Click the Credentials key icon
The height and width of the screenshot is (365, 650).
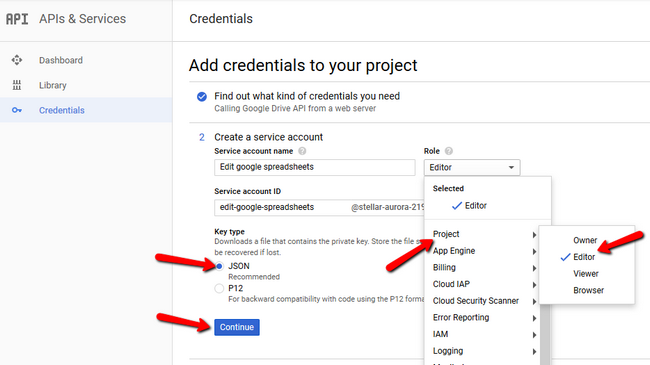(x=17, y=110)
